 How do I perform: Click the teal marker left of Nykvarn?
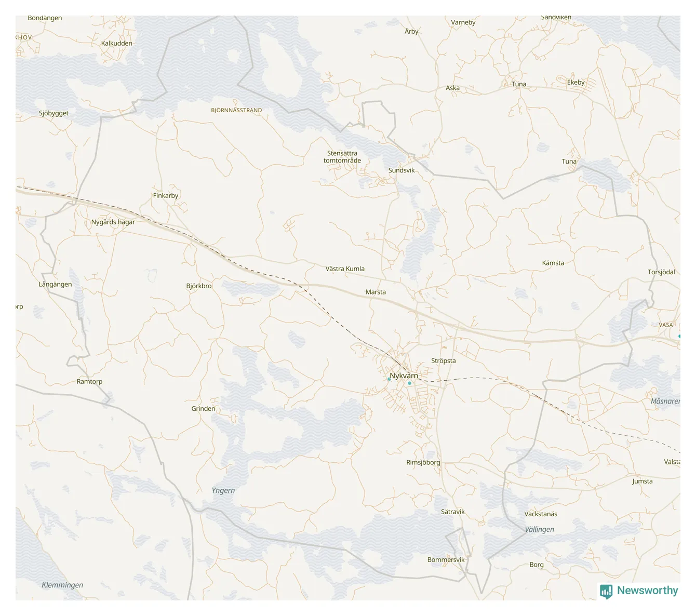(389, 379)
